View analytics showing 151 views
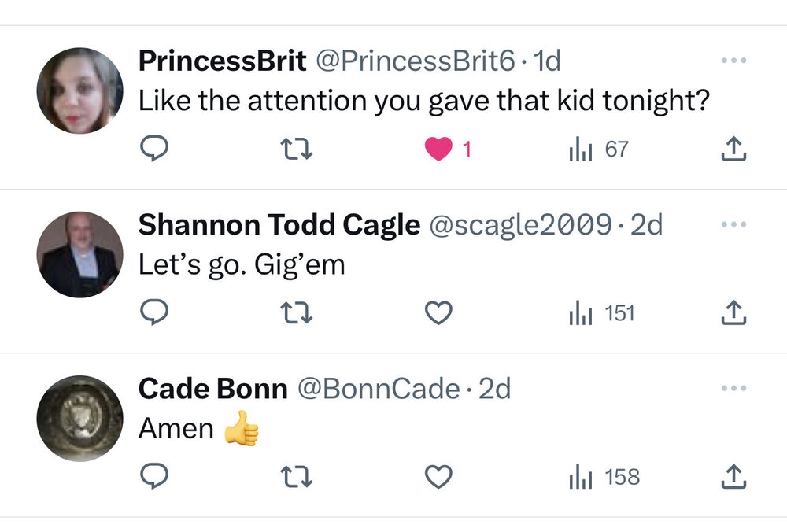This screenshot has height=532, width=787. (601, 314)
